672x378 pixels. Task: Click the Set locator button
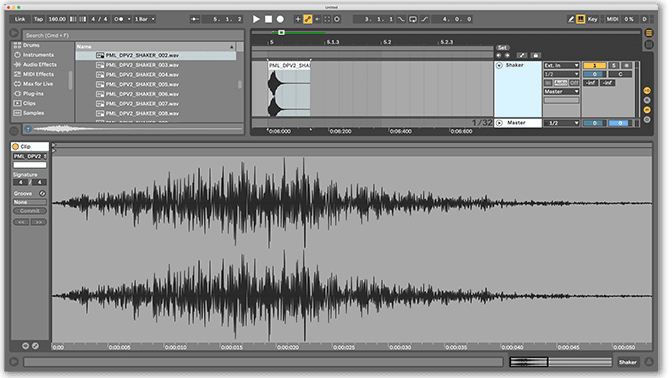502,48
